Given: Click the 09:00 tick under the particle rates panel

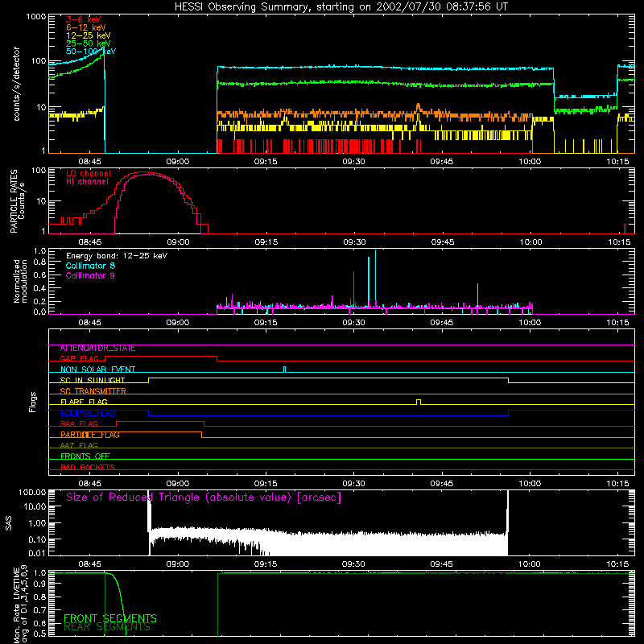Looking at the screenshot, I should click(178, 242).
